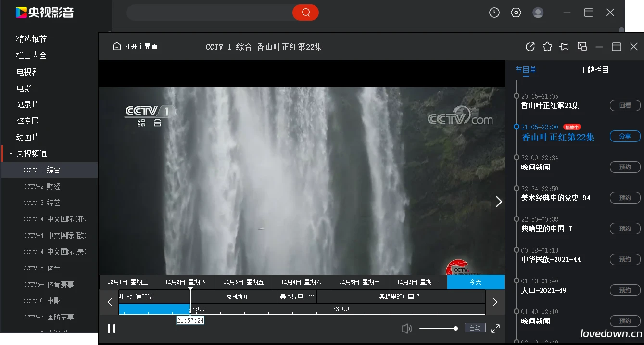
Task: Click the red search magnifier icon
Action: 305,13
